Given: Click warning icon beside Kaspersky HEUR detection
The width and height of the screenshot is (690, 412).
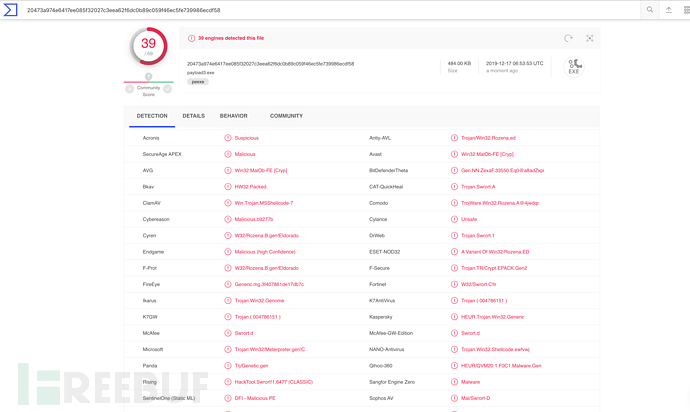Looking at the screenshot, I should tap(454, 317).
